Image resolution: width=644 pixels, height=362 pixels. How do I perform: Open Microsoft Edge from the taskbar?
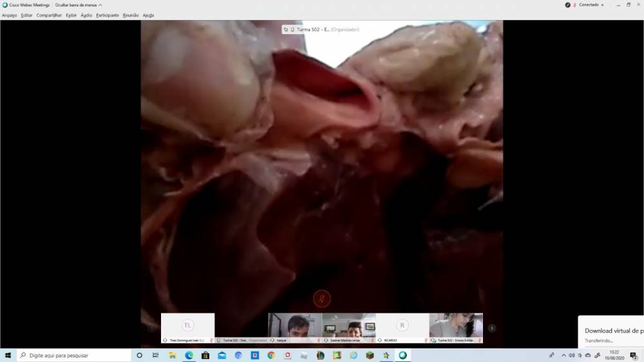[189, 355]
